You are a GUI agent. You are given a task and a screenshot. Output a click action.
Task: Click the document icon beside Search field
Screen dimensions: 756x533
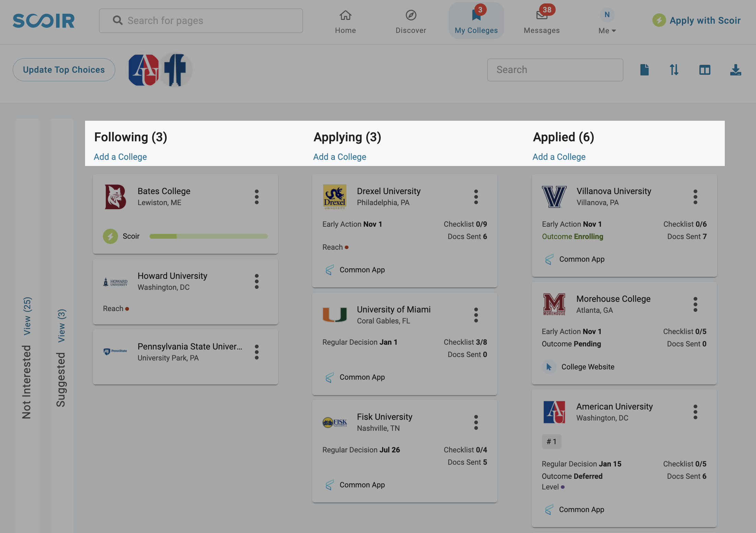pyautogui.click(x=644, y=70)
